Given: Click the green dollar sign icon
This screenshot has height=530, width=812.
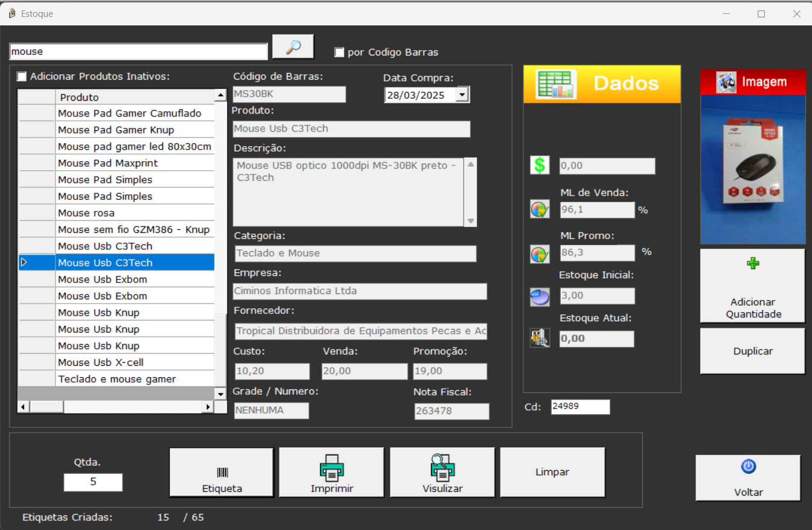Looking at the screenshot, I should tap(540, 165).
